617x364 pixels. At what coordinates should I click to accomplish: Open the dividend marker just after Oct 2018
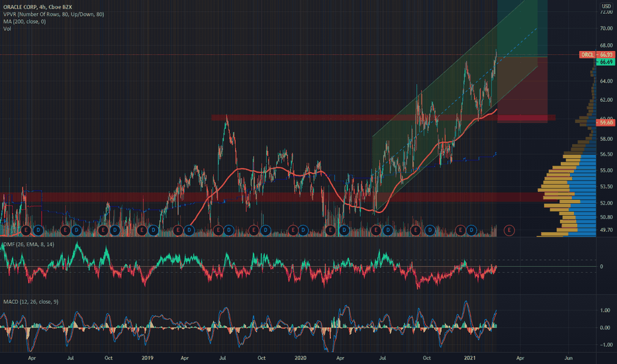pos(115,230)
